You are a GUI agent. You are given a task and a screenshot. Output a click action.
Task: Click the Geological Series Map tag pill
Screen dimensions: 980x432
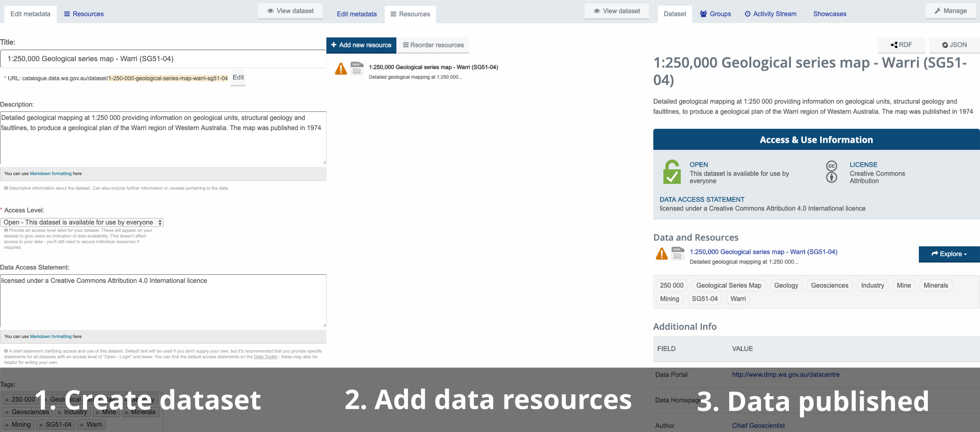point(729,285)
